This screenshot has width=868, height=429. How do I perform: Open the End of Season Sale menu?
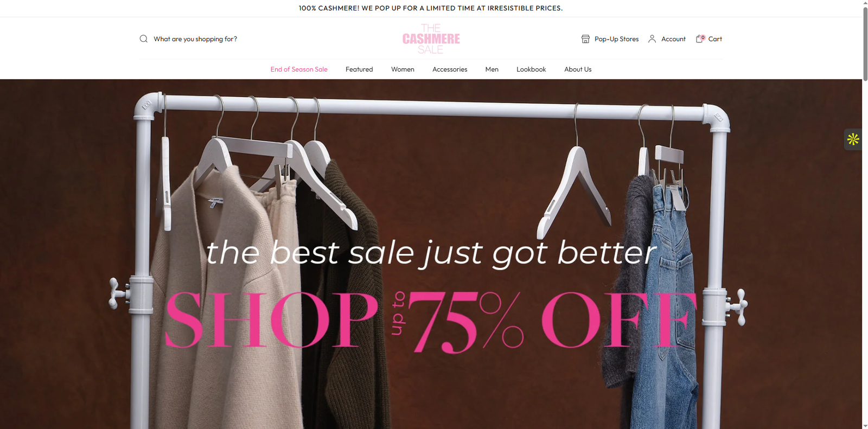click(299, 69)
